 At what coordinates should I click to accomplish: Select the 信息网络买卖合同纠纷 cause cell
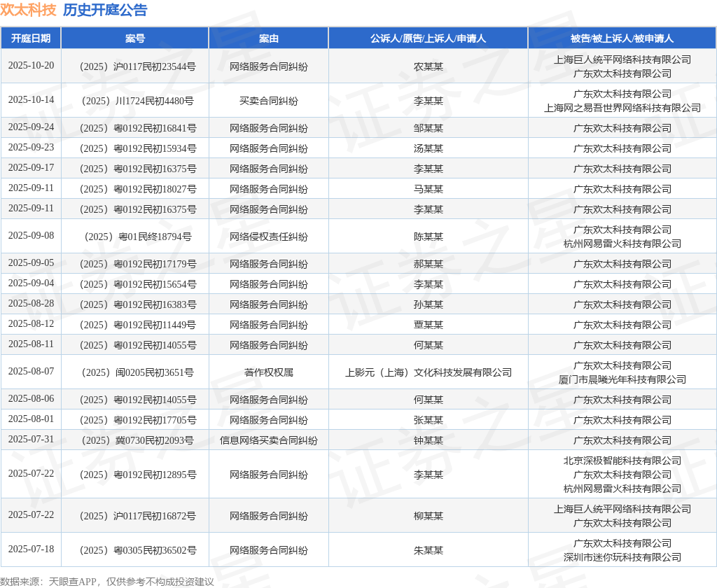coord(268,441)
